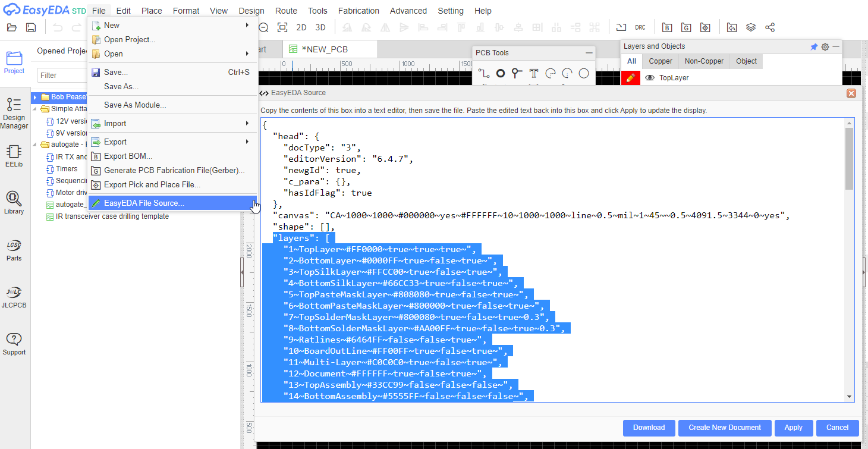This screenshot has height=449, width=868.
Task: Click the import image toolbar icon
Action: [732, 27]
